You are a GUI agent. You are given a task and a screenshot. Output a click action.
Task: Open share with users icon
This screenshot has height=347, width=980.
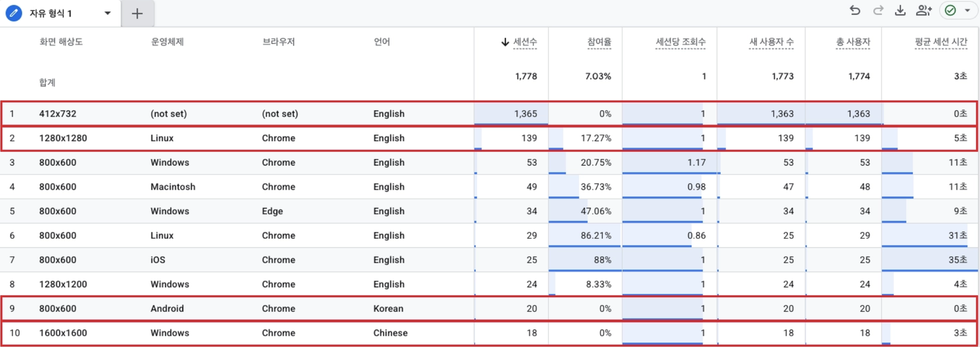click(x=924, y=10)
